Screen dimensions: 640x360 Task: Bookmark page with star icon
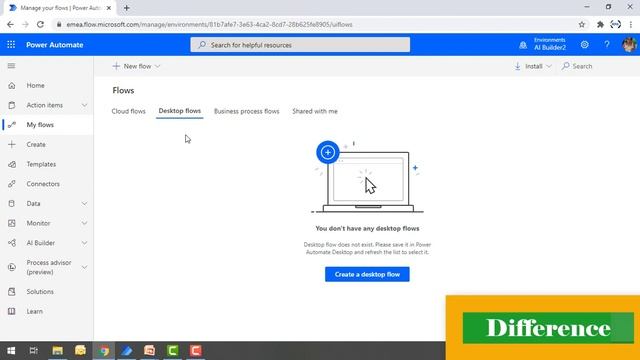click(x=582, y=24)
